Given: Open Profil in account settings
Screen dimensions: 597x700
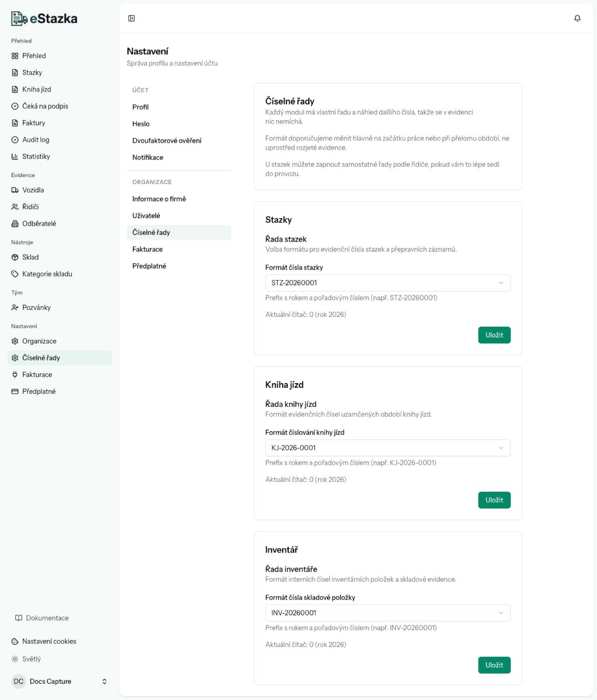Looking at the screenshot, I should click(140, 107).
